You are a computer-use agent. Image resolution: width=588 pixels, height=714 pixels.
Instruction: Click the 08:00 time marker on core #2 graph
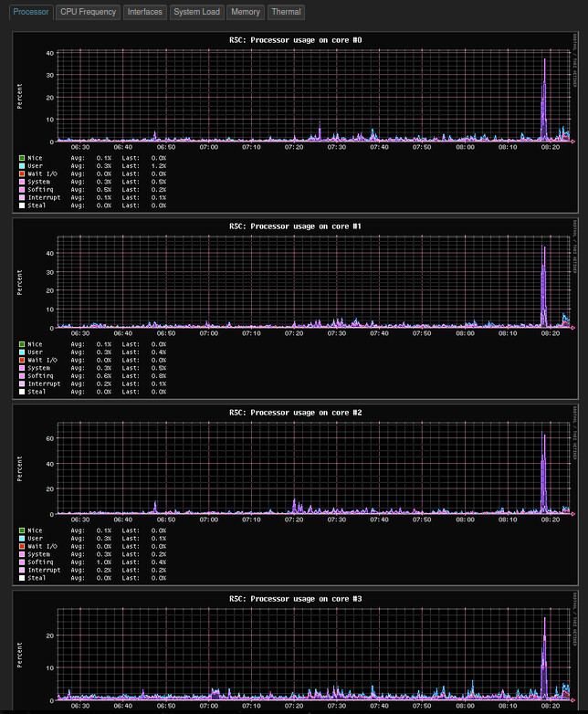[x=465, y=520]
